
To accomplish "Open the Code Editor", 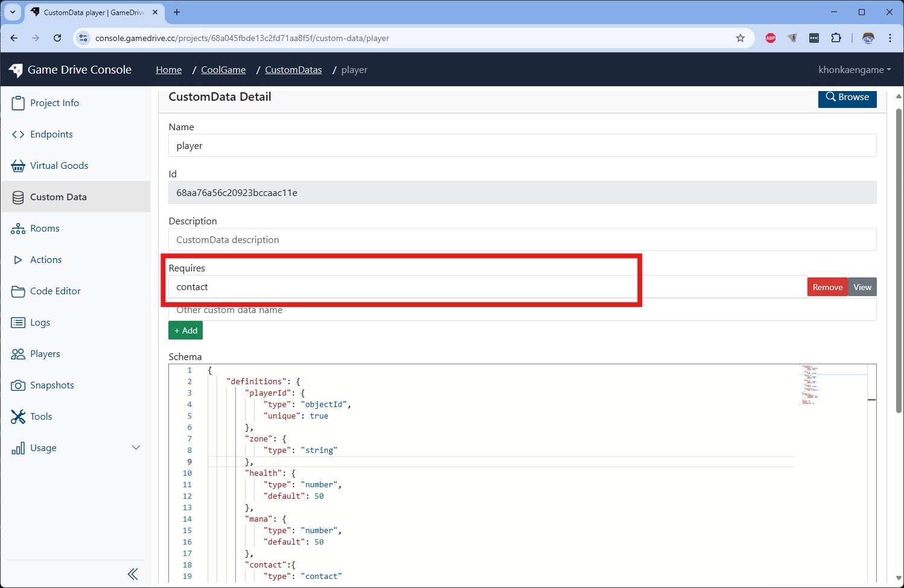I will [x=54, y=291].
